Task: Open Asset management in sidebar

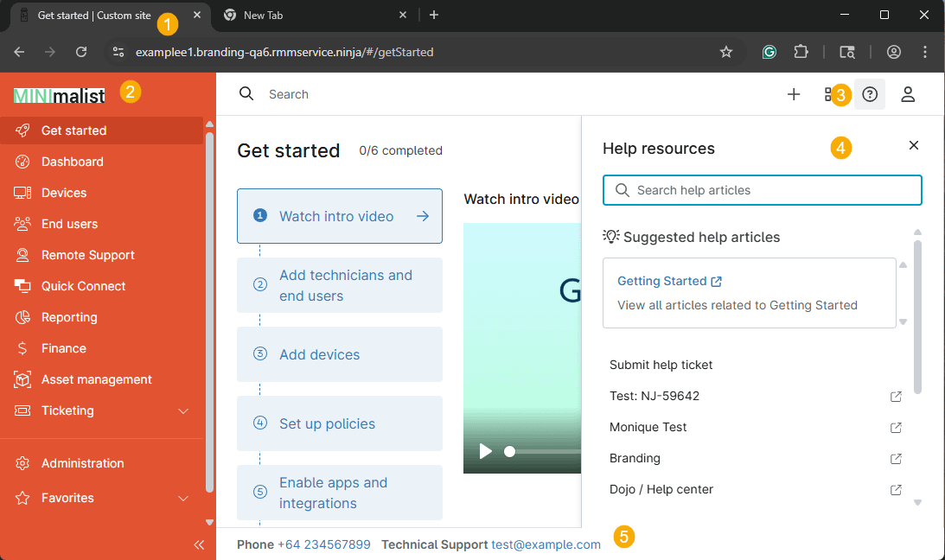Action: pyautogui.click(x=96, y=379)
